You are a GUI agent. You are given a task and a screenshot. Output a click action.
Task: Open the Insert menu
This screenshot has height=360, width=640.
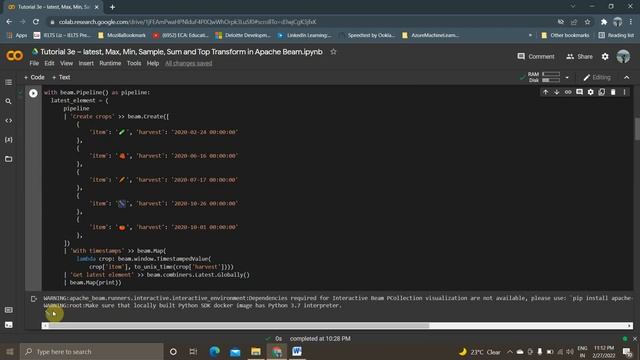(86, 63)
